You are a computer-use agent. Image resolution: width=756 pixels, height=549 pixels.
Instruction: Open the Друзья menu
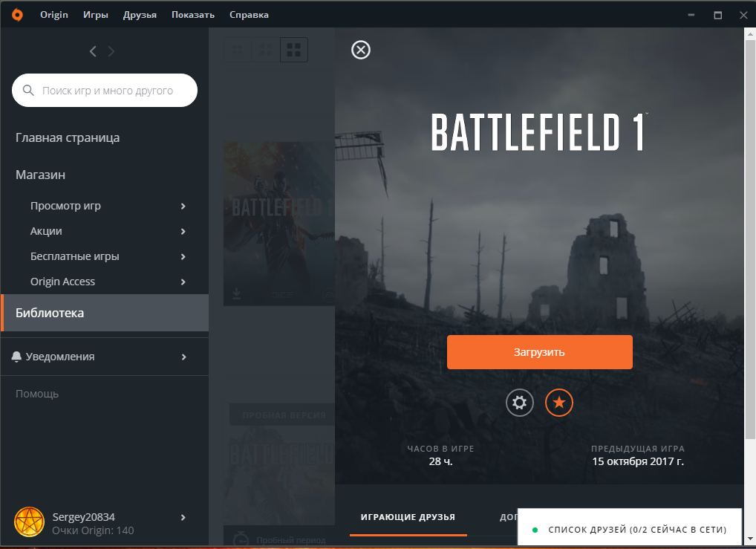coord(140,15)
